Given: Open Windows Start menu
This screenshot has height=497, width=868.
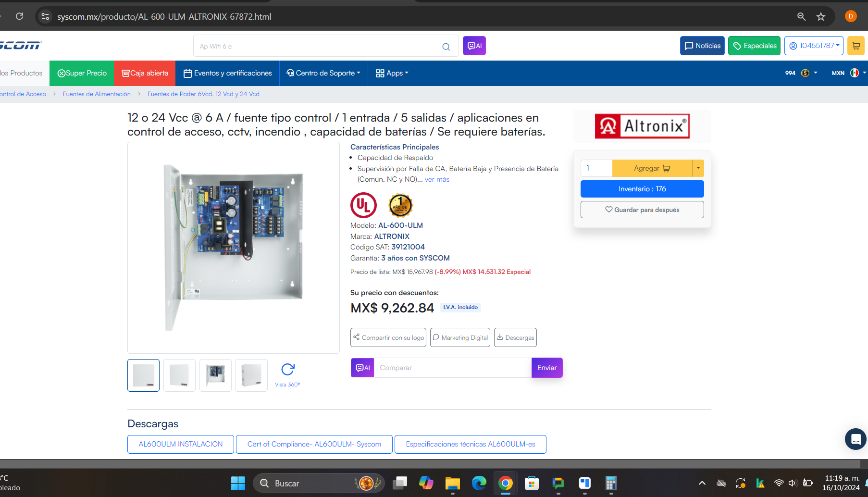Looking at the screenshot, I should click(x=238, y=483).
